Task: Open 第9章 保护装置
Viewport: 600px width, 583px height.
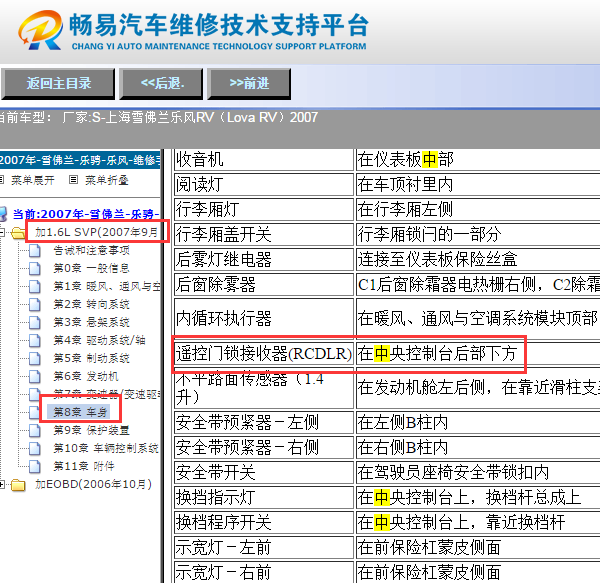Action: (x=91, y=430)
